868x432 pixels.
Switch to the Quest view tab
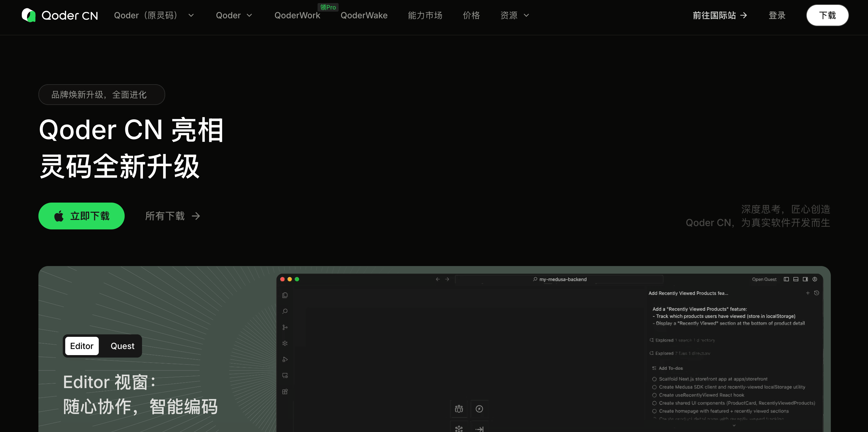(x=122, y=346)
